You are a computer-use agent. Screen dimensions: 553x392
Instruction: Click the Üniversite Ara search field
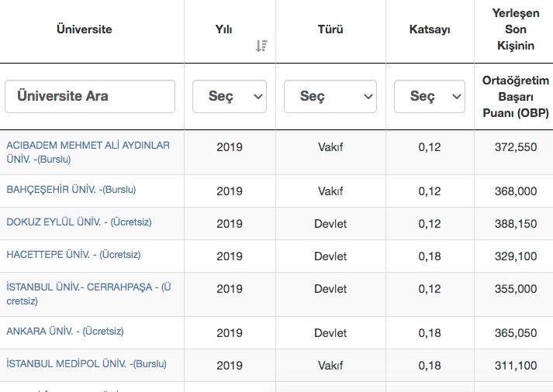pyautogui.click(x=90, y=97)
